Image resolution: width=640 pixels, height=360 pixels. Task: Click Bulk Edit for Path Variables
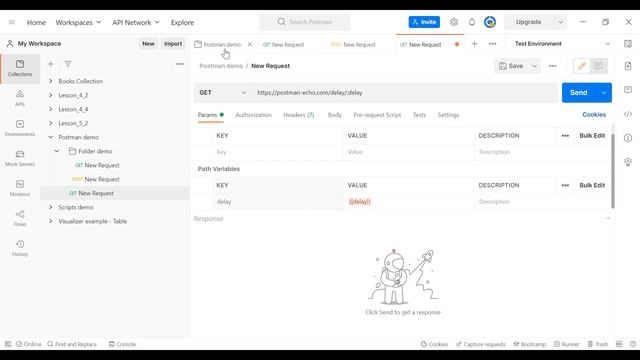pyautogui.click(x=592, y=185)
